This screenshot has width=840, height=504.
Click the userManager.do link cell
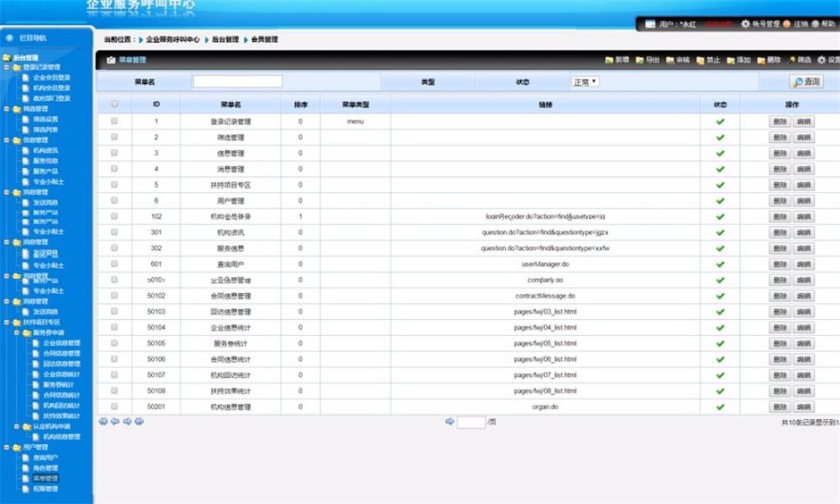pyautogui.click(x=545, y=264)
